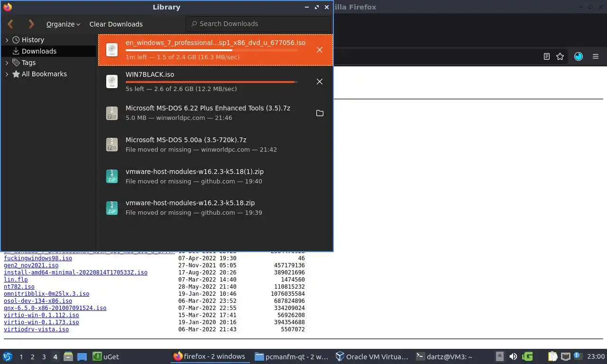Select the Microsoft MS-DOS 6.22 Plus Enhanced Tools download
The image size is (607, 364).
tap(215, 113)
